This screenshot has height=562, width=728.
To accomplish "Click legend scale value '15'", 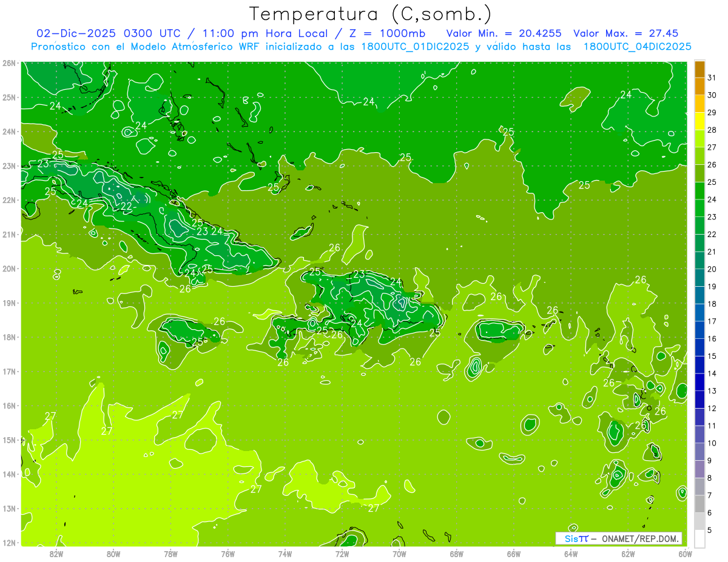I will (712, 356).
